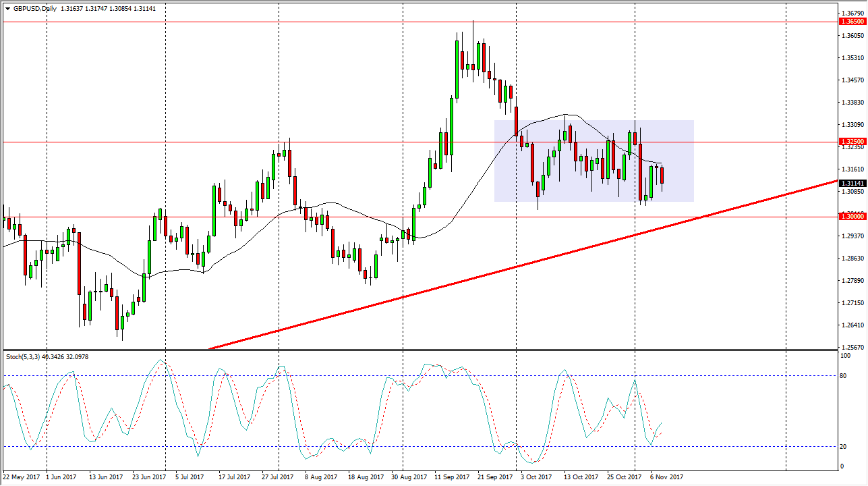This screenshot has height=486, width=868.
Task: Click the 100 level on stochastic scale
Action: point(846,354)
